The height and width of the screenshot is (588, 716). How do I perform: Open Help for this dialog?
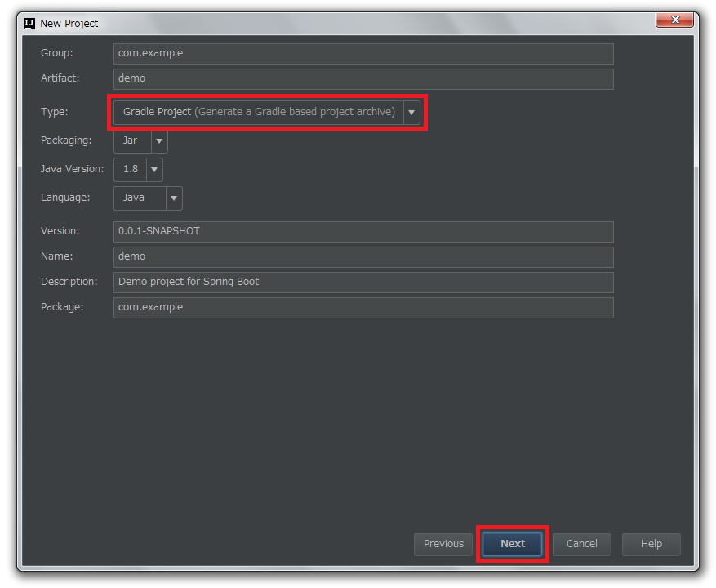coord(652,544)
